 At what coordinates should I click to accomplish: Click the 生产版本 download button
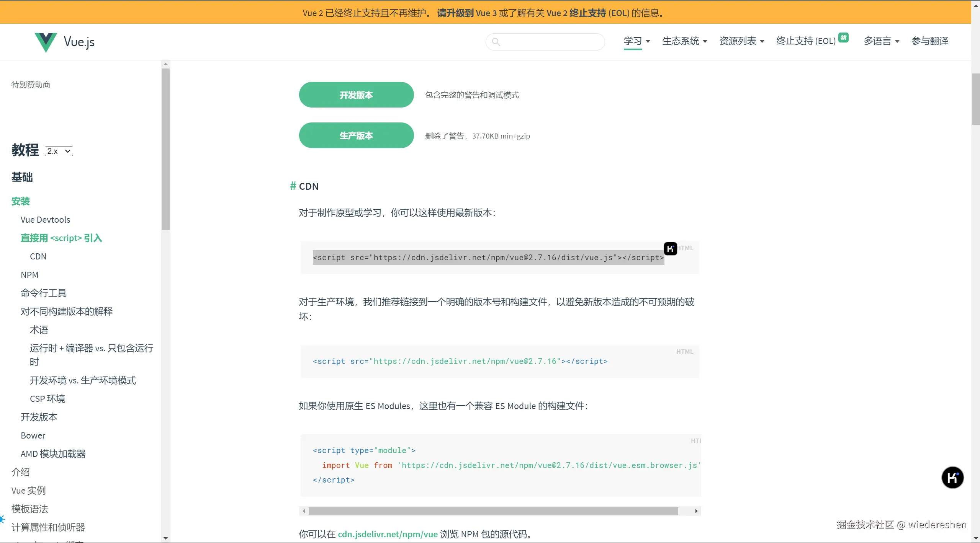[356, 135]
